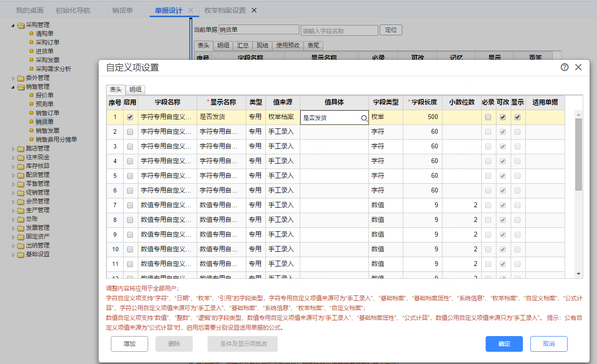
Task: Uncheck 启用 checkbox in row 1
Action: tap(130, 118)
